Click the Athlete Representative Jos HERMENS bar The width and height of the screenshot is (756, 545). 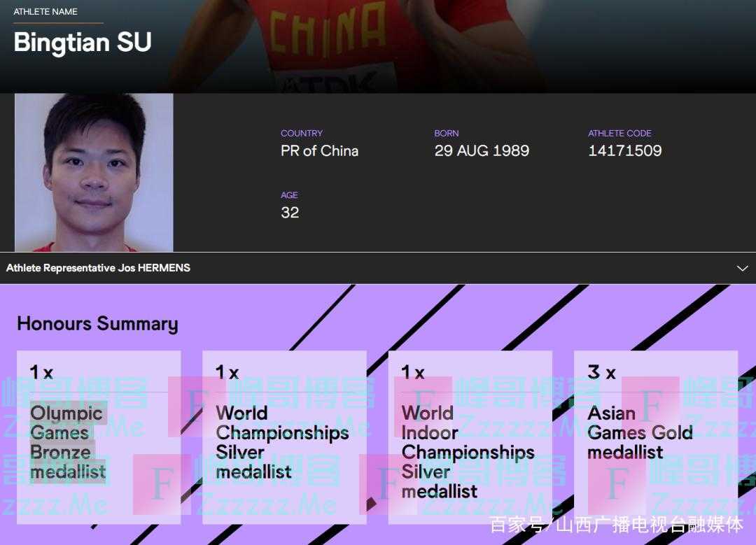pyautogui.click(x=378, y=268)
